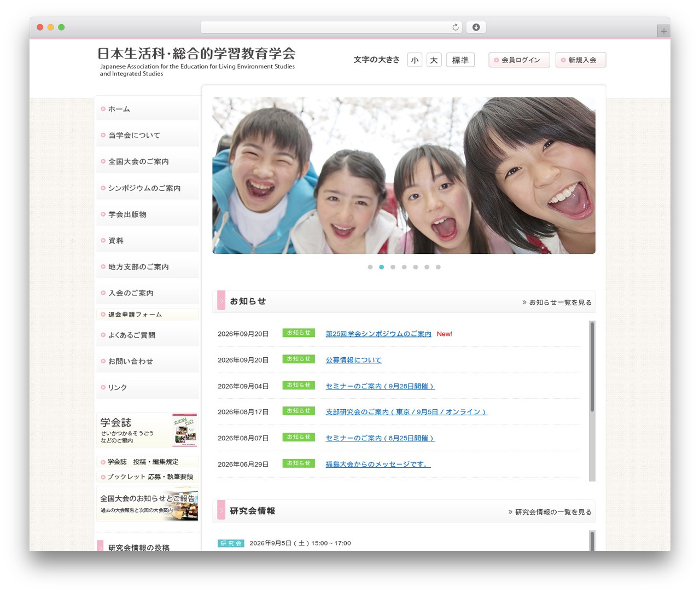This screenshot has height=593, width=700.
Task: Go to ホーム in sidebar menu
Action: 148,109
